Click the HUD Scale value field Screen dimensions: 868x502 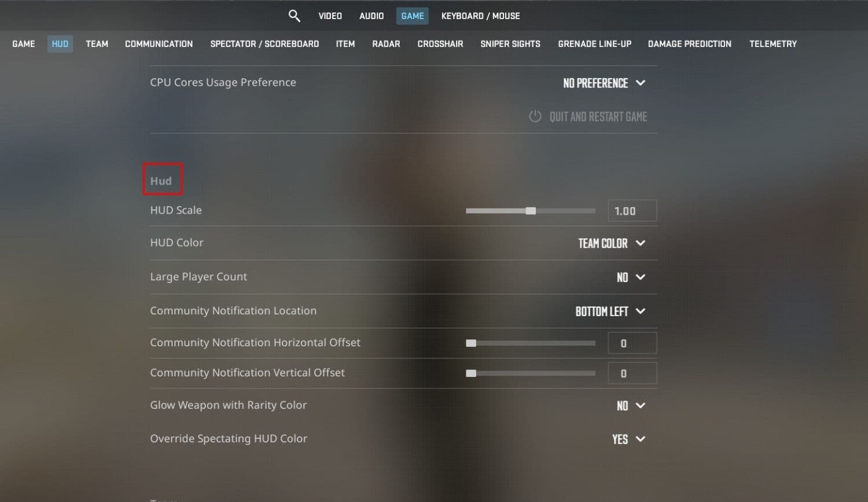(x=632, y=211)
